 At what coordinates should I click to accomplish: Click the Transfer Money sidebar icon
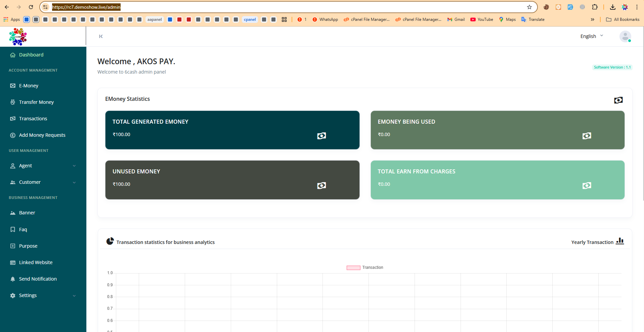point(12,102)
